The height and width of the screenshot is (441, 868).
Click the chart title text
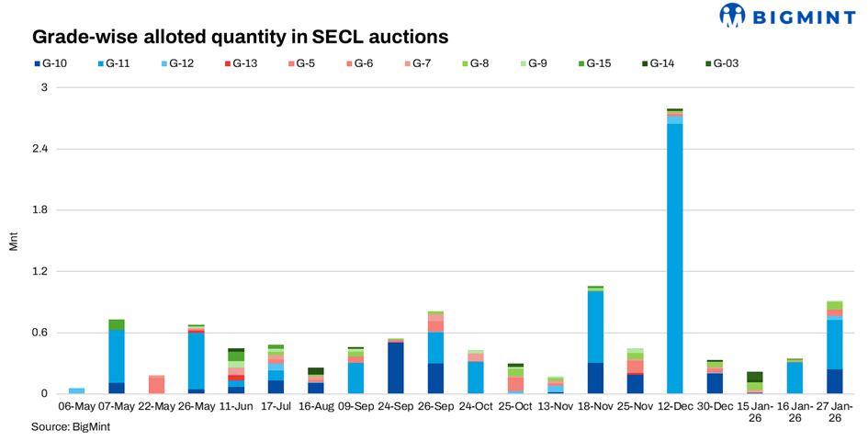[241, 37]
